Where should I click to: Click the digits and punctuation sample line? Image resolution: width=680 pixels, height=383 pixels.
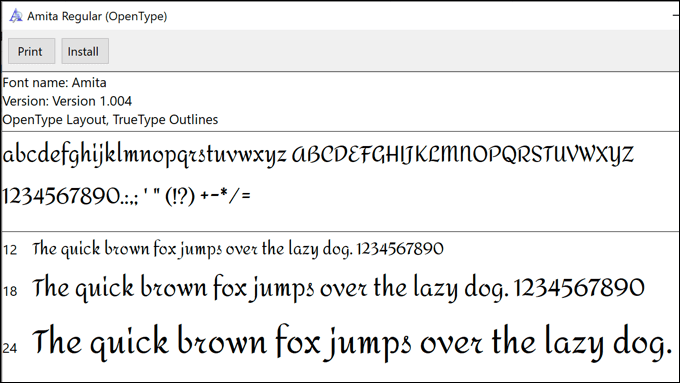(127, 196)
